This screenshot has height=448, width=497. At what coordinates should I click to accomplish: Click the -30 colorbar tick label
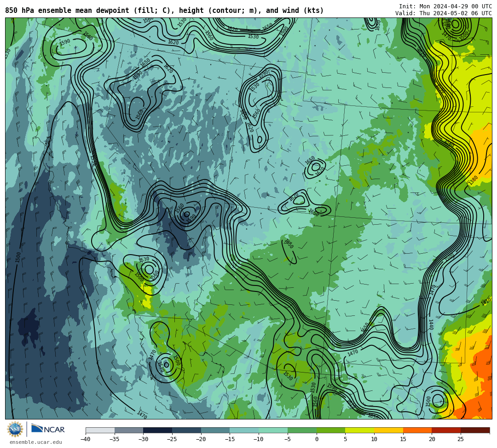click(143, 439)
